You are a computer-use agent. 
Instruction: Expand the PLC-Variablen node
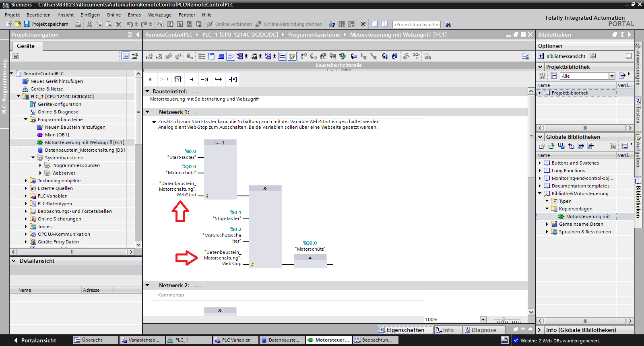click(26, 196)
